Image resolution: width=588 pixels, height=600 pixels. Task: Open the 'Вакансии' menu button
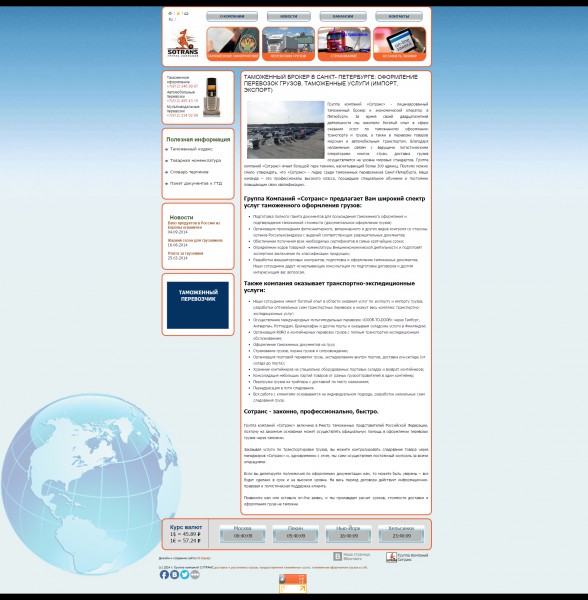(343, 16)
